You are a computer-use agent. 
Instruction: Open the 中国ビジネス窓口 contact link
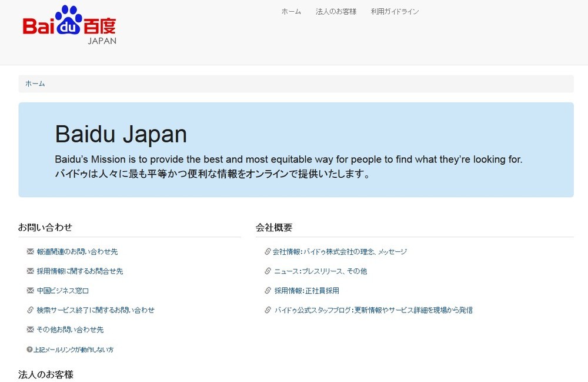pyautogui.click(x=62, y=291)
